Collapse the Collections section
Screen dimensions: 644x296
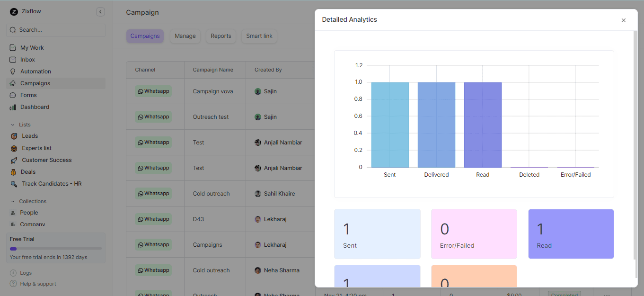(13, 201)
